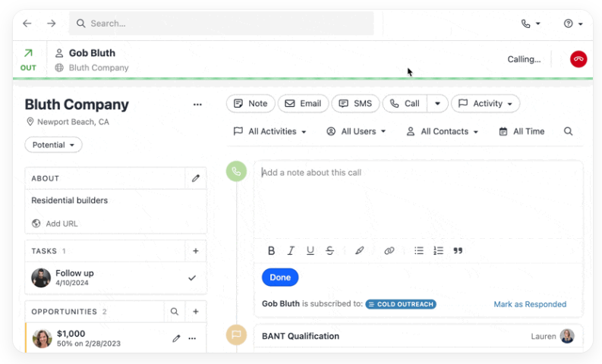
Task: Click Lauren's avatar on BANT Qualification
Action: point(567,336)
